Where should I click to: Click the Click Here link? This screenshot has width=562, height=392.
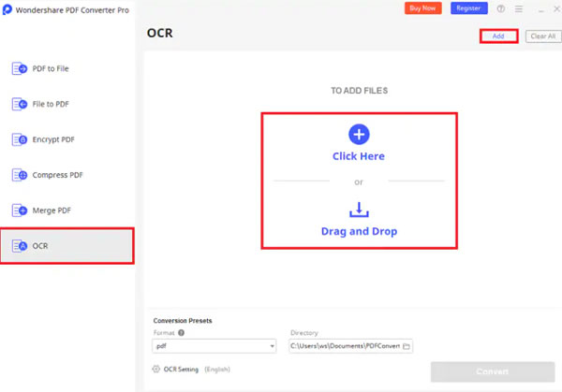click(x=359, y=156)
